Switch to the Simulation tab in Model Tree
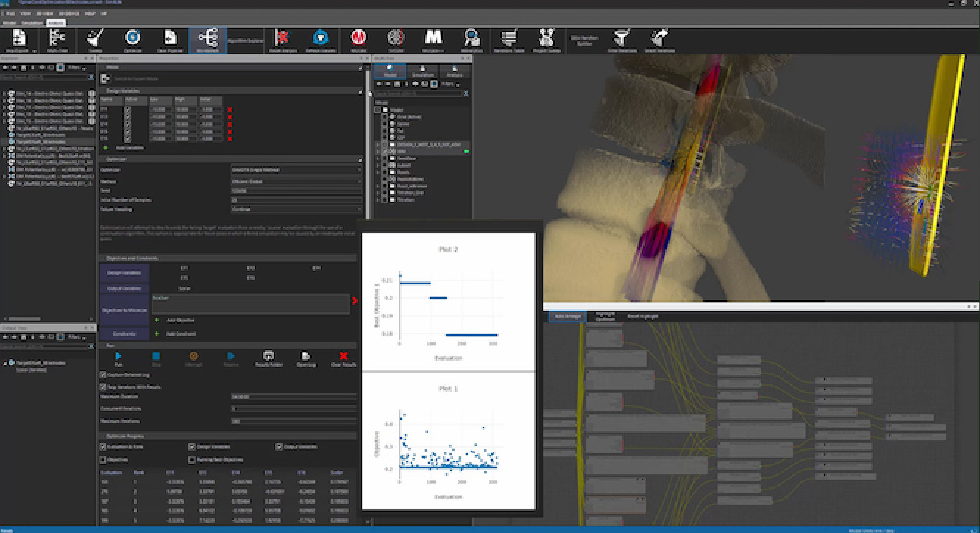This screenshot has width=980, height=533. [422, 71]
